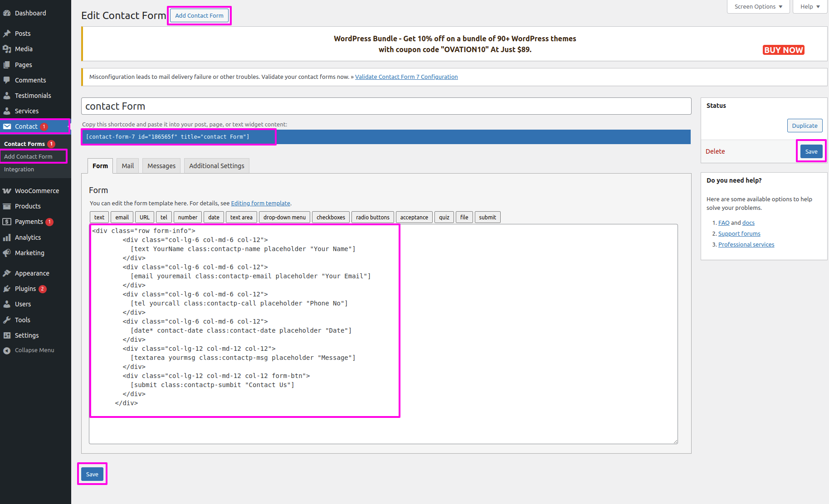Click the WooCommerce logo icon
The width and height of the screenshot is (829, 504).
pos(7,191)
